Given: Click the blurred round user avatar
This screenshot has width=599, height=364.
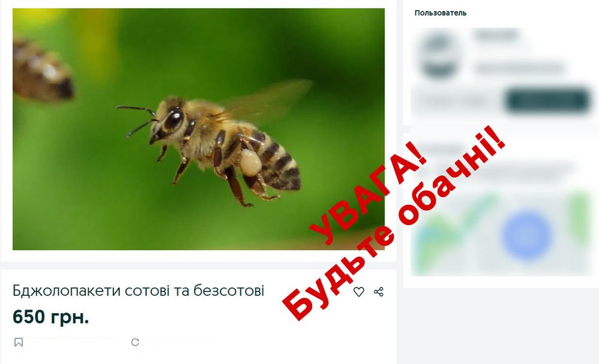Looking at the screenshot, I should click(439, 54).
